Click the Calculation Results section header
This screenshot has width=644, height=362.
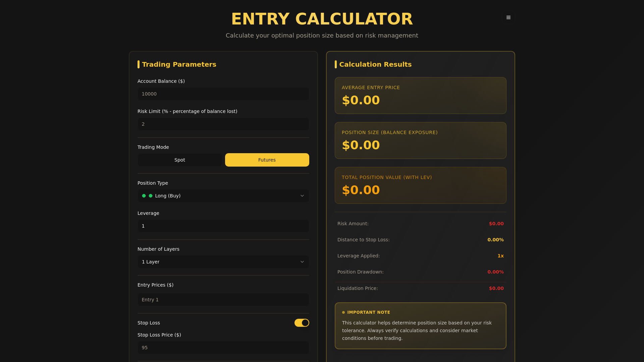coord(375,64)
